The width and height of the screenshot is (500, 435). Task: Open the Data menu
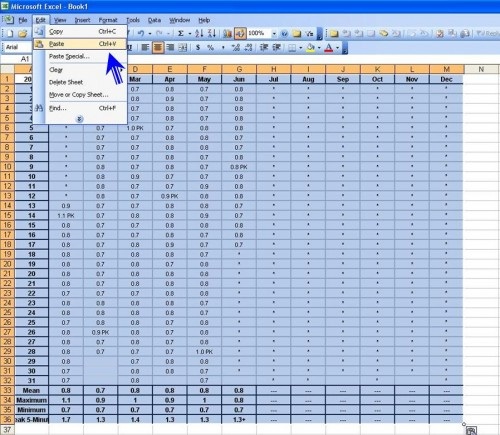pos(154,20)
